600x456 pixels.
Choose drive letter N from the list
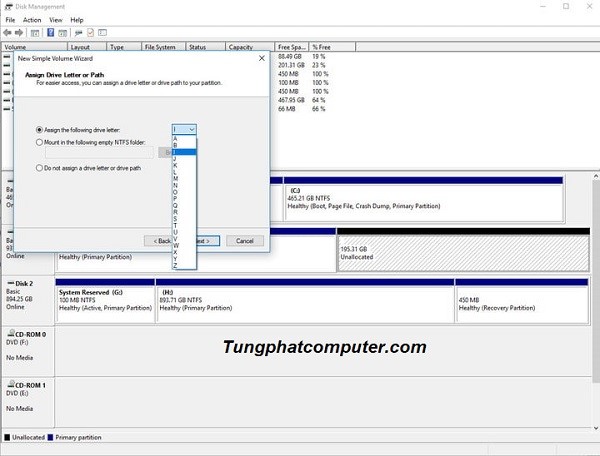[x=184, y=185]
